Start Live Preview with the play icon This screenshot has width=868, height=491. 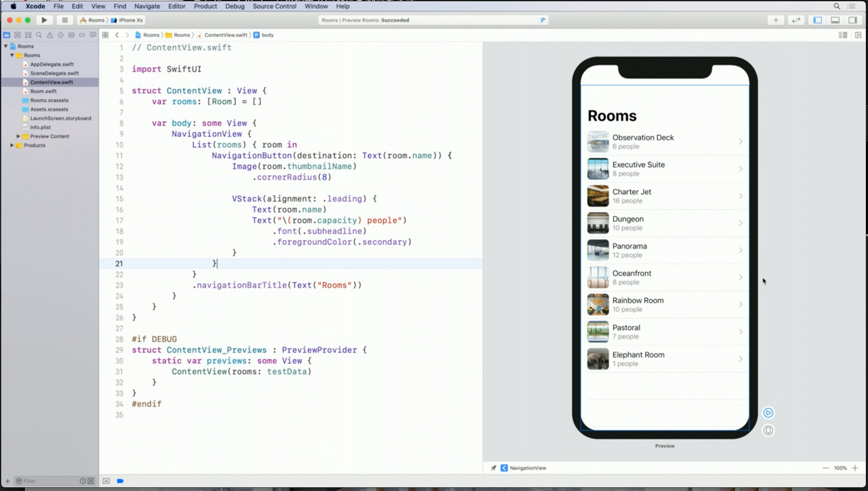coord(768,412)
